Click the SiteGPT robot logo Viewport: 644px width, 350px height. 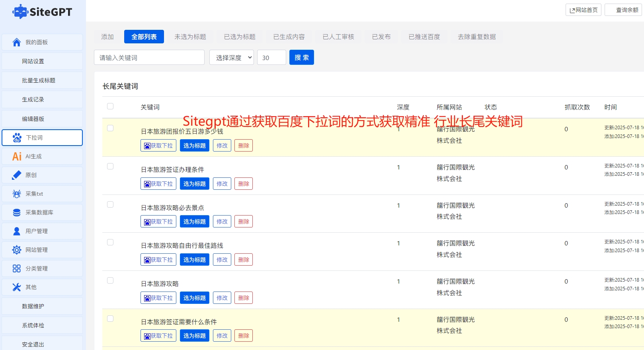point(20,12)
